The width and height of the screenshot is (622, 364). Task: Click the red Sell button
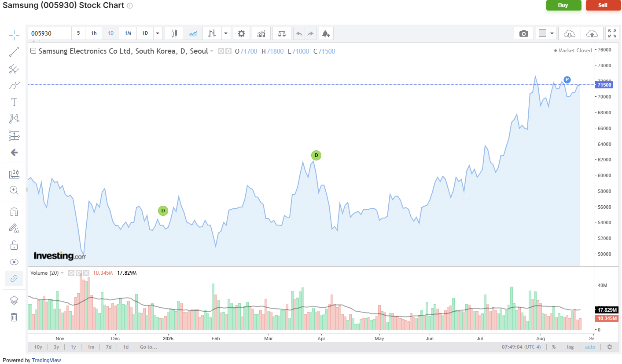pos(603,5)
